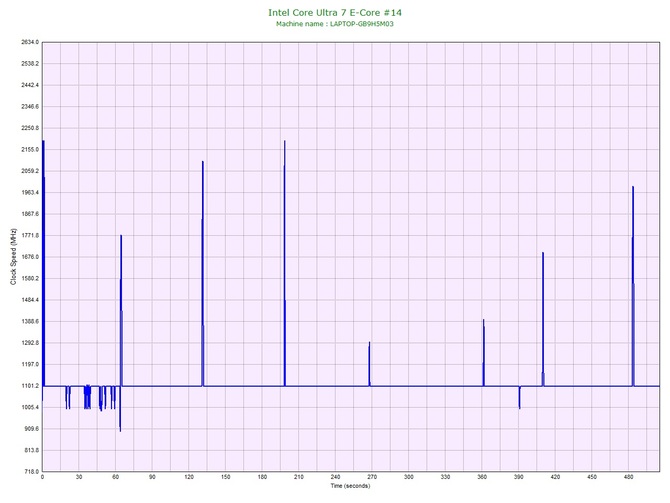This screenshot has height=503, width=670.
Task: Click the chart title Intel Core Ultra 7 E-Core #14
Action: [x=335, y=13]
